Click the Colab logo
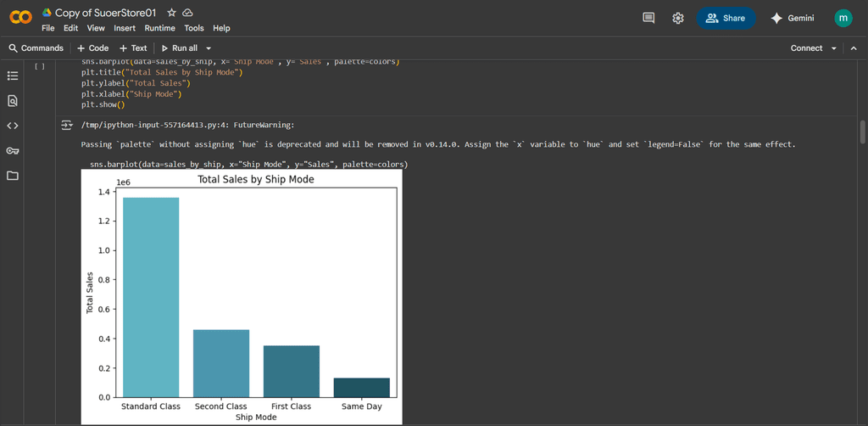The width and height of the screenshot is (868, 426). [20, 18]
